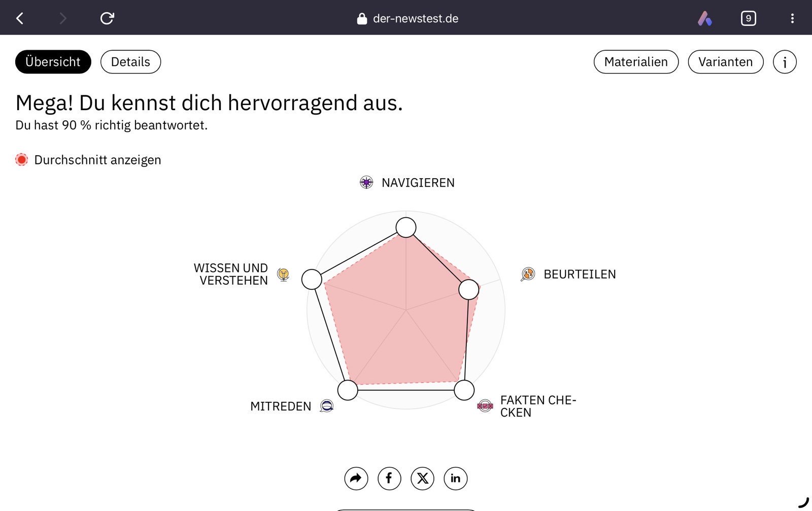Share results on X
The image size is (812, 511).
click(422, 478)
